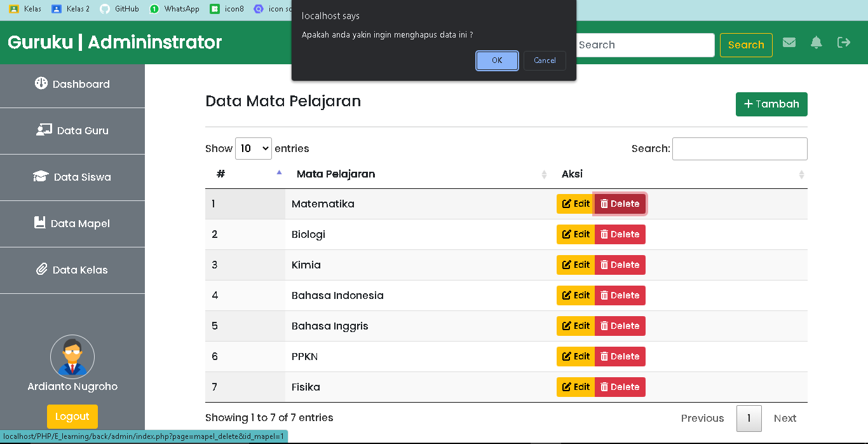Click the pencil icon on Matematika Edit
The height and width of the screenshot is (444, 868).
click(x=567, y=204)
